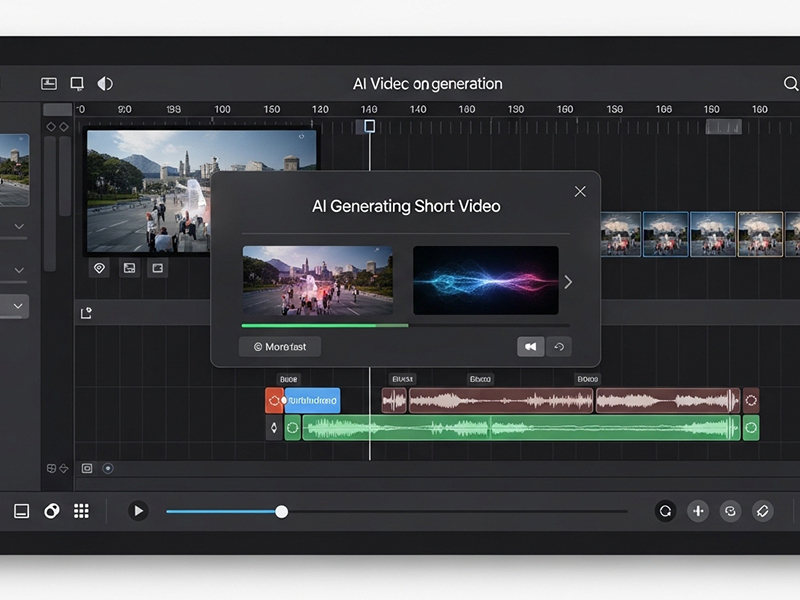The image size is (800, 600).
Task: Click the camera icon button in the dialog
Action: coord(530,347)
